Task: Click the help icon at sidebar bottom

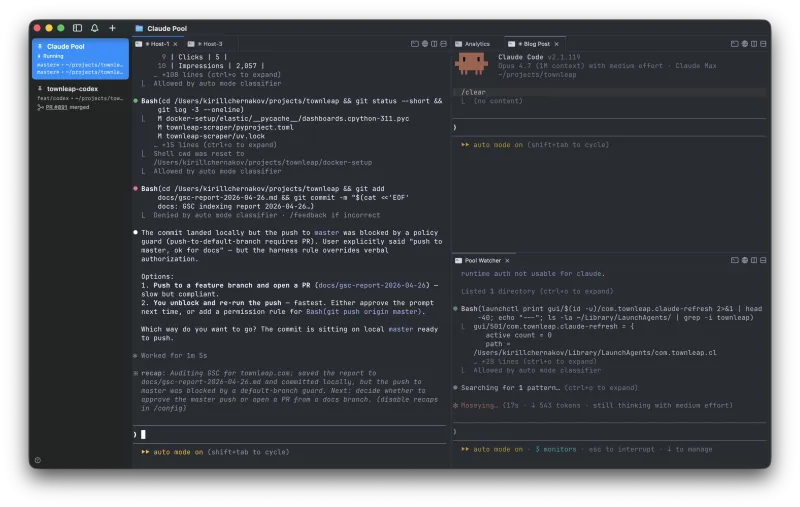Action: [38, 460]
